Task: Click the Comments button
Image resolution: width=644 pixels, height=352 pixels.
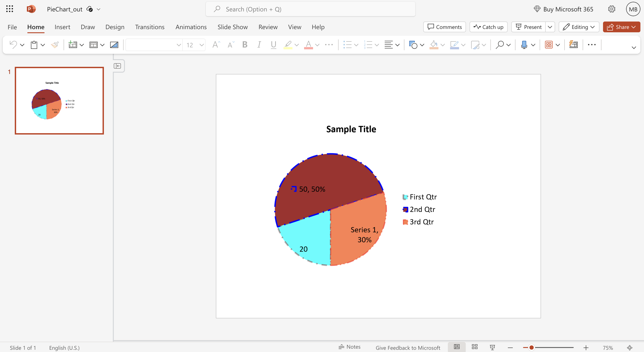Action: [x=444, y=27]
